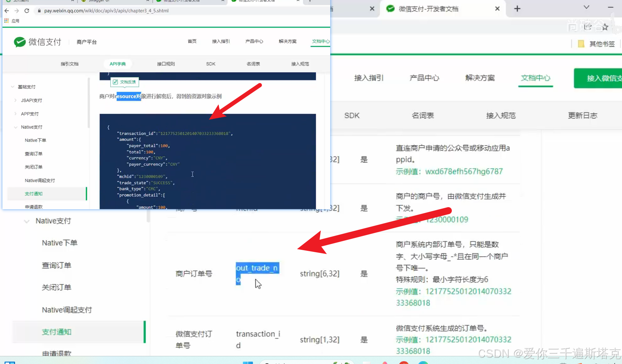Switch to 指引文档 tab in small window
This screenshot has height=364, width=622.
tap(70, 64)
